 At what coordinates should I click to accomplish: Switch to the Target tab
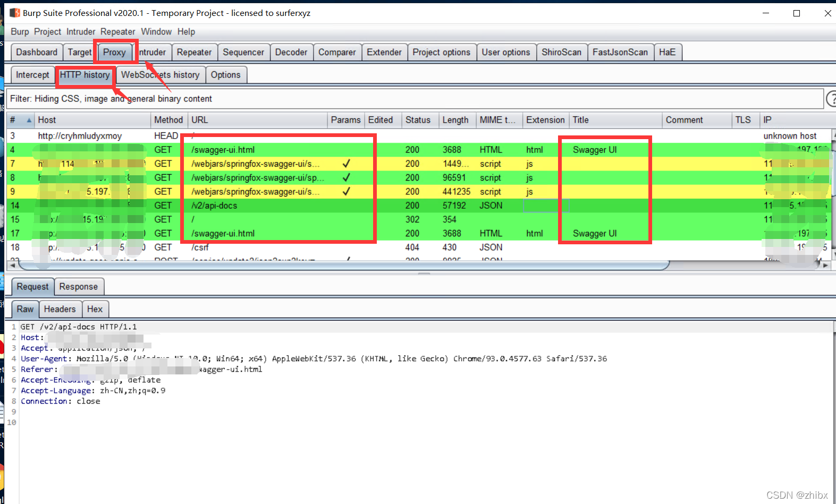(80, 52)
